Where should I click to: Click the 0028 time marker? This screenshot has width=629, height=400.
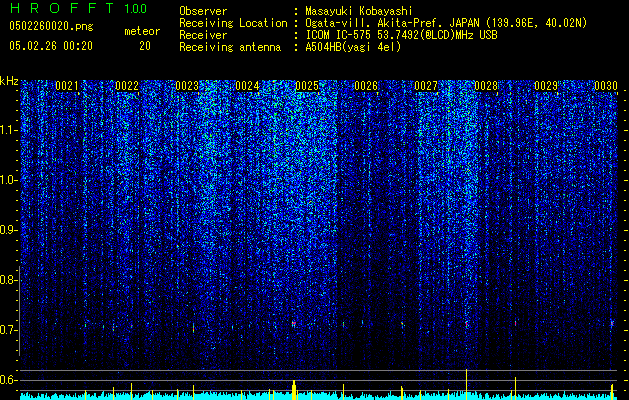486,86
